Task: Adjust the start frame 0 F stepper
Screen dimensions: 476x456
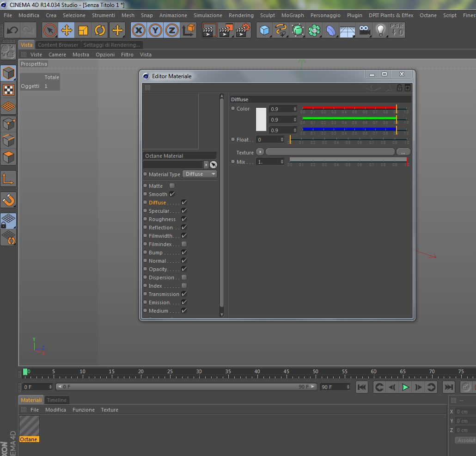Action: [x=50, y=387]
